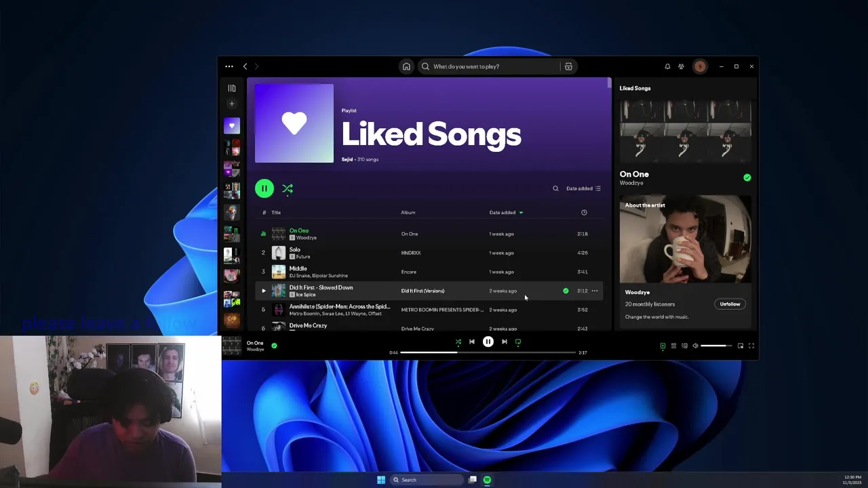
Task: Open 'Did It First (Versions)' album link
Action: click(423, 291)
